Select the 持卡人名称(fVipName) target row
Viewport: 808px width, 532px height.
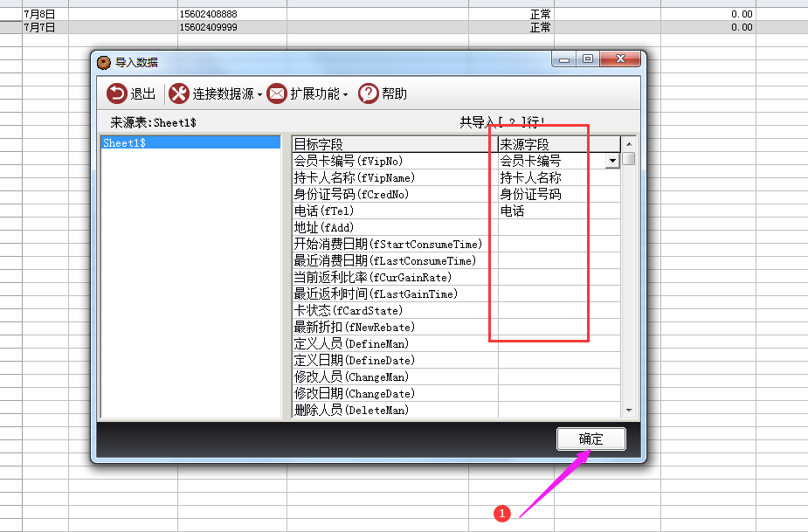pyautogui.click(x=395, y=177)
